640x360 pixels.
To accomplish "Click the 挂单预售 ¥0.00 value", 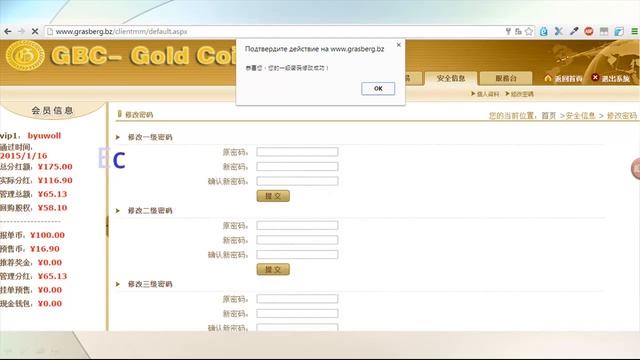I will click(50, 290).
